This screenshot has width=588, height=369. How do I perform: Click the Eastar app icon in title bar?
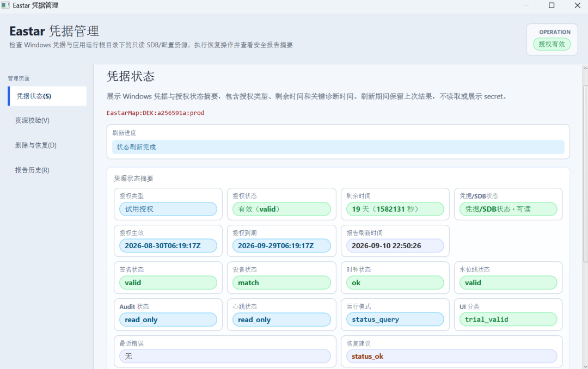click(5, 5)
